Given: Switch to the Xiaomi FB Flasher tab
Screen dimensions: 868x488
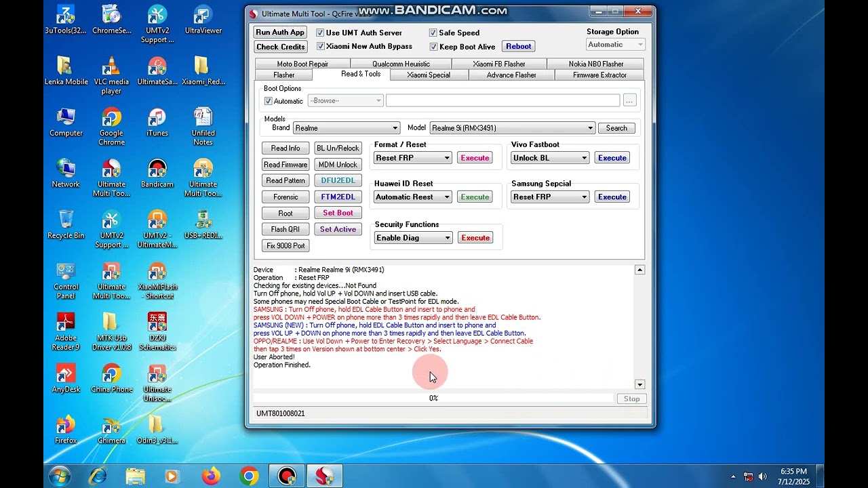Looking at the screenshot, I should coord(499,64).
